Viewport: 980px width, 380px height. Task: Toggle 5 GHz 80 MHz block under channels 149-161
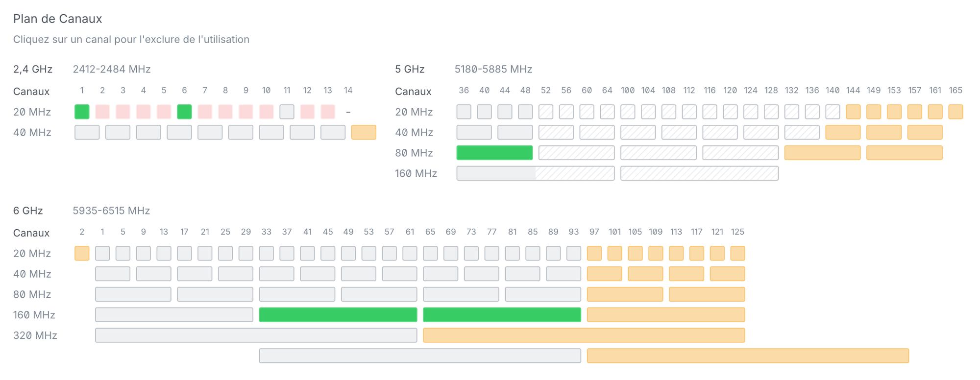tap(904, 153)
